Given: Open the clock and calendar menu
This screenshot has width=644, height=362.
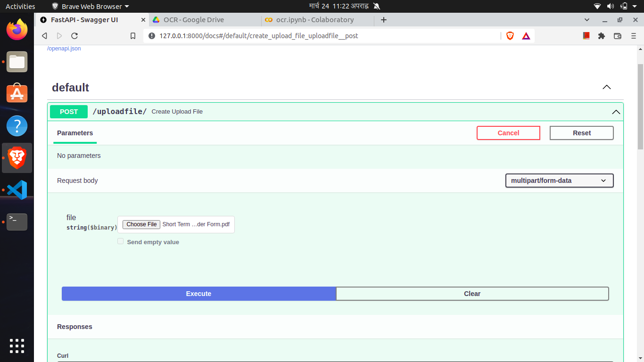Looking at the screenshot, I should 339,6.
